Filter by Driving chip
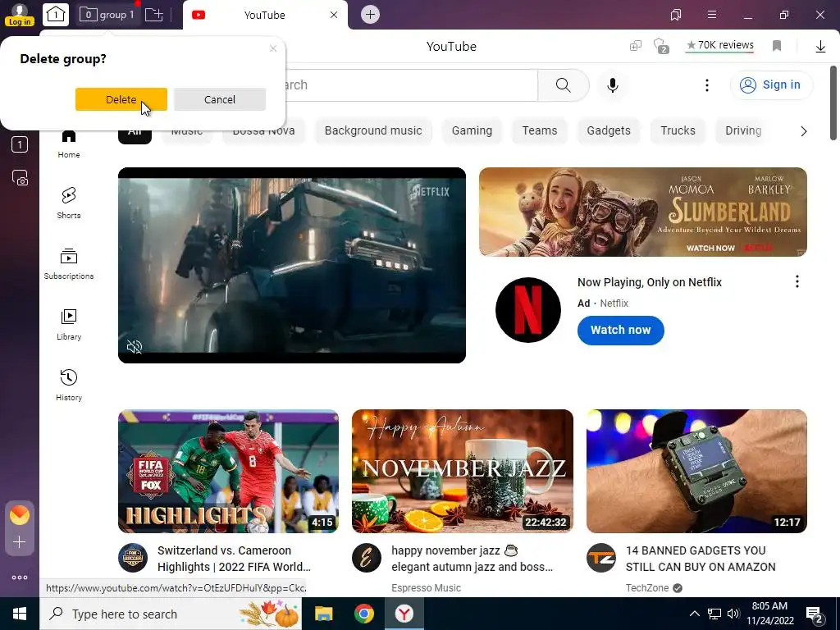 (x=743, y=130)
